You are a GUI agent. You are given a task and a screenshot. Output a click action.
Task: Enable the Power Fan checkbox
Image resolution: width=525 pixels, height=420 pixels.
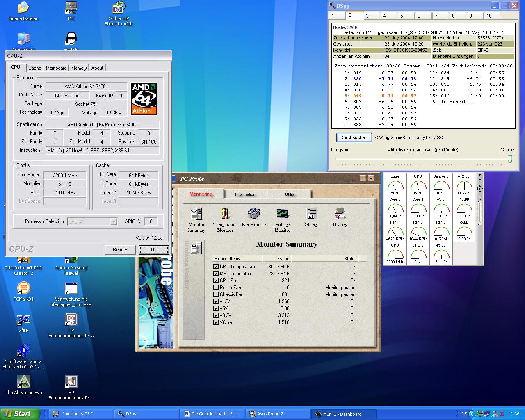tap(216, 288)
